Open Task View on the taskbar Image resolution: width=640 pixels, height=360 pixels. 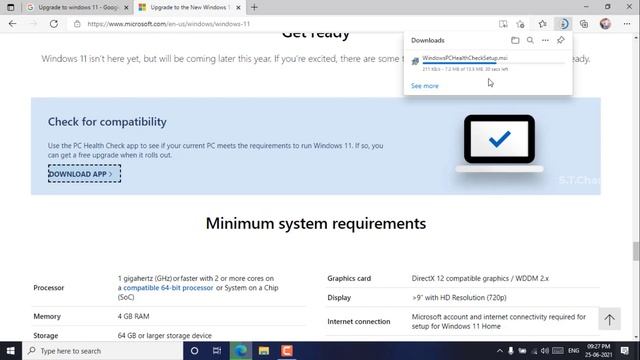point(217,351)
